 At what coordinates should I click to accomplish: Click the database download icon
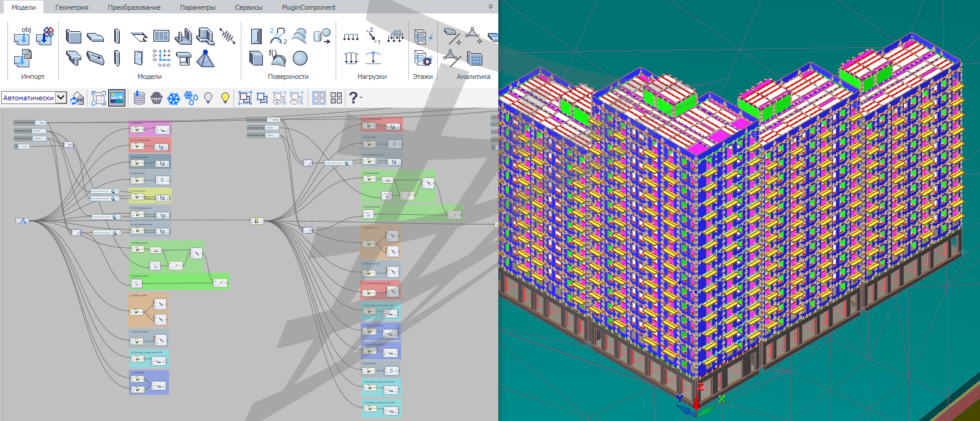click(x=139, y=98)
